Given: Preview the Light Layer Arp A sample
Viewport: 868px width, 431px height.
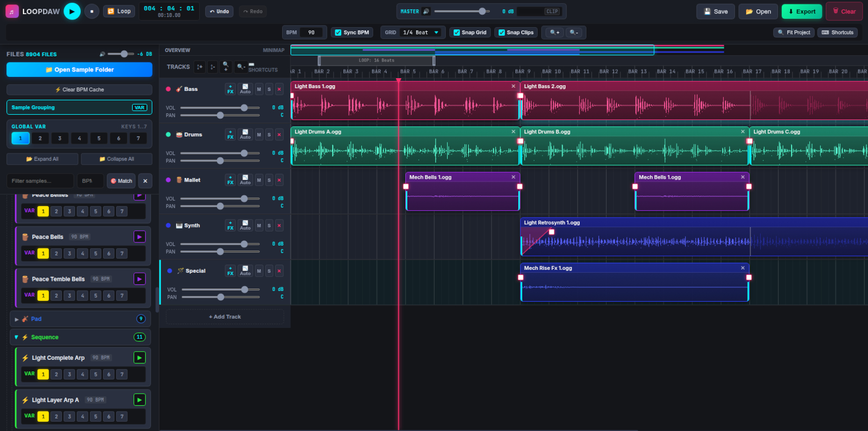Looking at the screenshot, I should point(139,400).
